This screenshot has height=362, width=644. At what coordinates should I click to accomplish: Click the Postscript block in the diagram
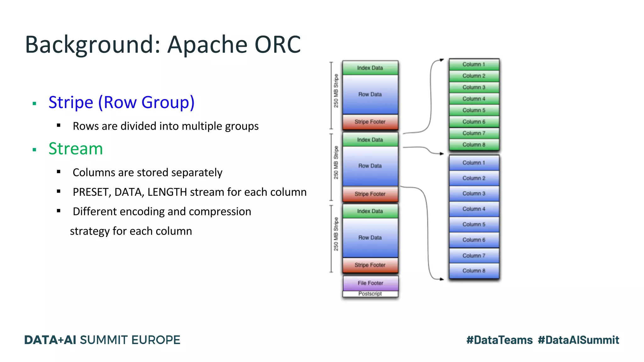[x=370, y=294]
